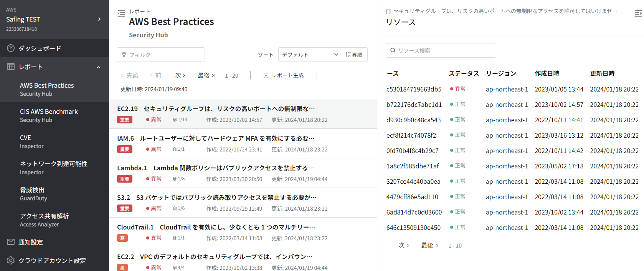Screen dimensions: 644x271
Task: Open 通知設定 in sidebar
Action: 54,242
